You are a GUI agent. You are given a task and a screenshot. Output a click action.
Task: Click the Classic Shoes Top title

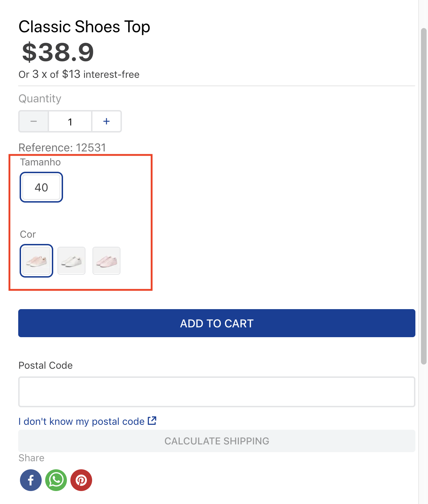point(84,27)
